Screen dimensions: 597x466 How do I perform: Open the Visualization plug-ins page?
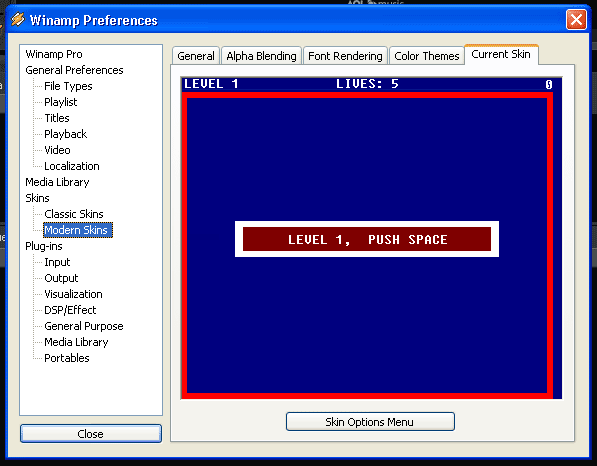pyautogui.click(x=73, y=294)
